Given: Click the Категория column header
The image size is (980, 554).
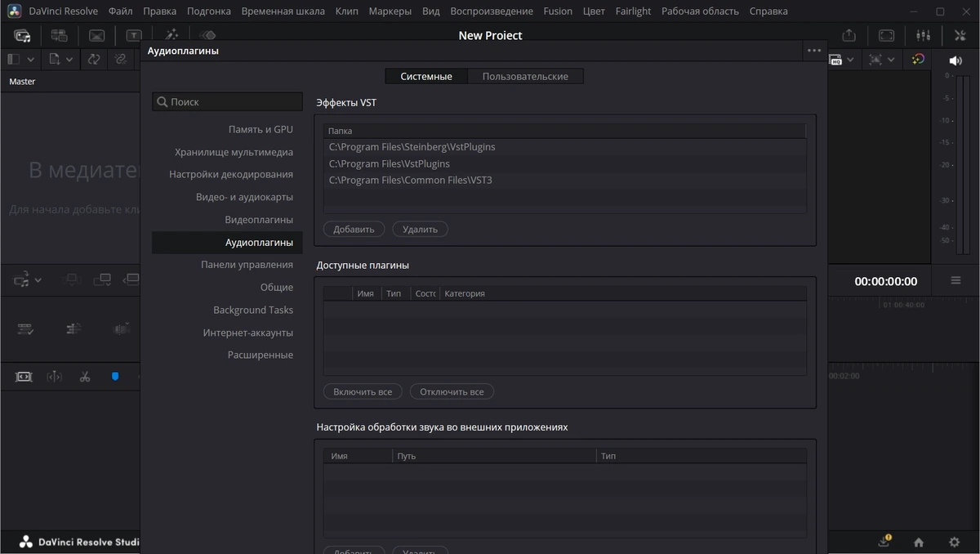Looking at the screenshot, I should click(x=622, y=293).
